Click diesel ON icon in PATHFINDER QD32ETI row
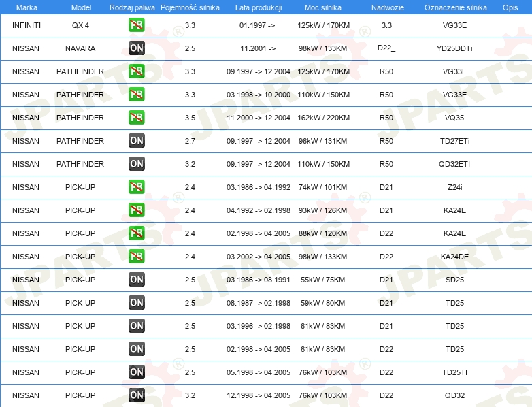 136,164
